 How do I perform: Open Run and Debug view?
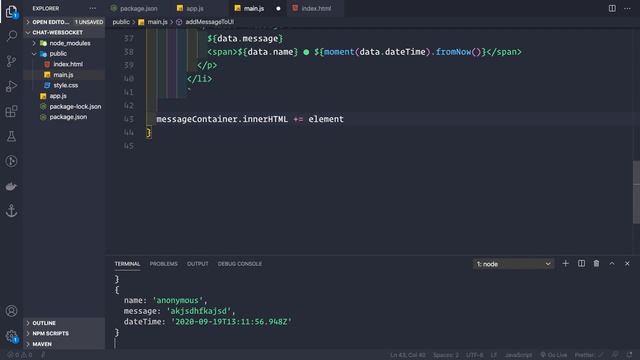(x=11, y=86)
